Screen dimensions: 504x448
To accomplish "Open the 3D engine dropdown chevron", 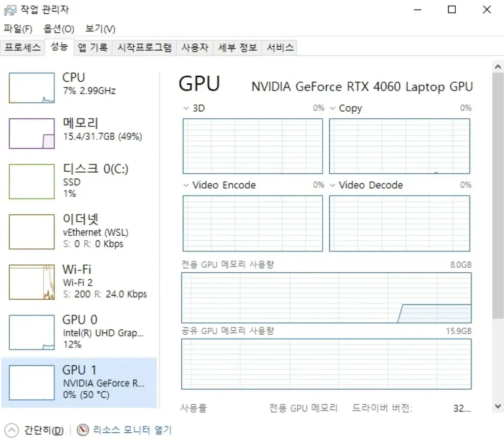I will [186, 108].
